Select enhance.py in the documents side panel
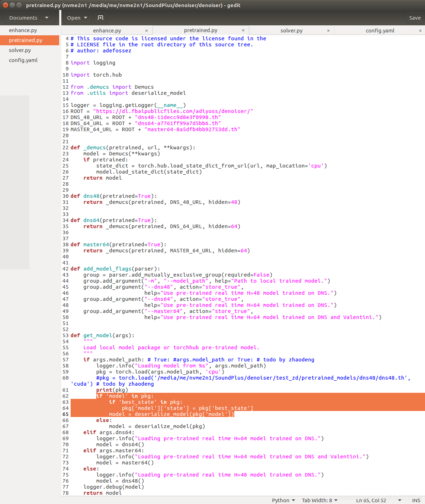The image size is (425, 504). 23,30
